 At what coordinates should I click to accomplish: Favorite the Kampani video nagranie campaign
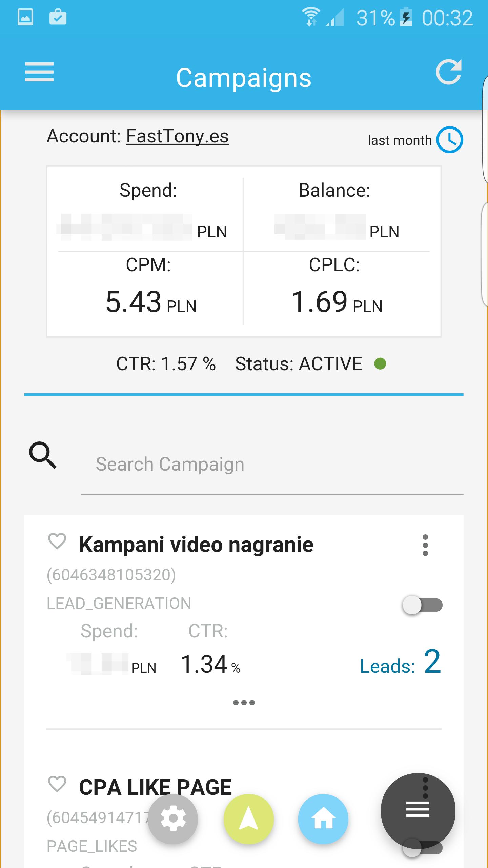pyautogui.click(x=57, y=541)
